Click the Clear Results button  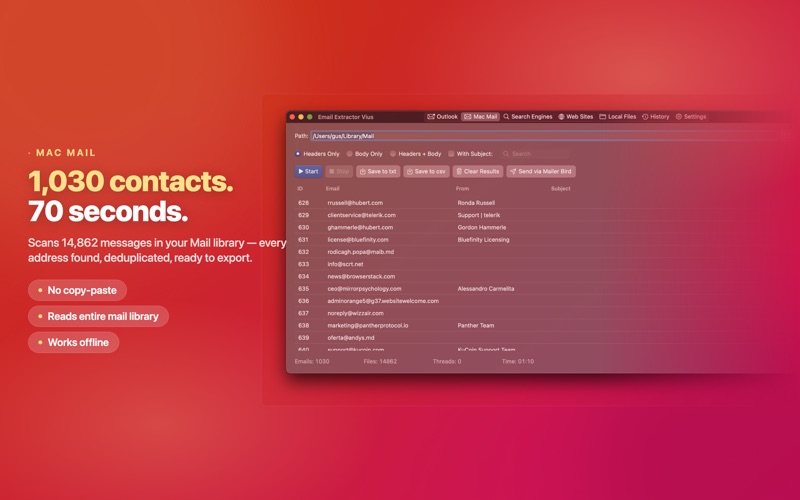[x=478, y=171]
